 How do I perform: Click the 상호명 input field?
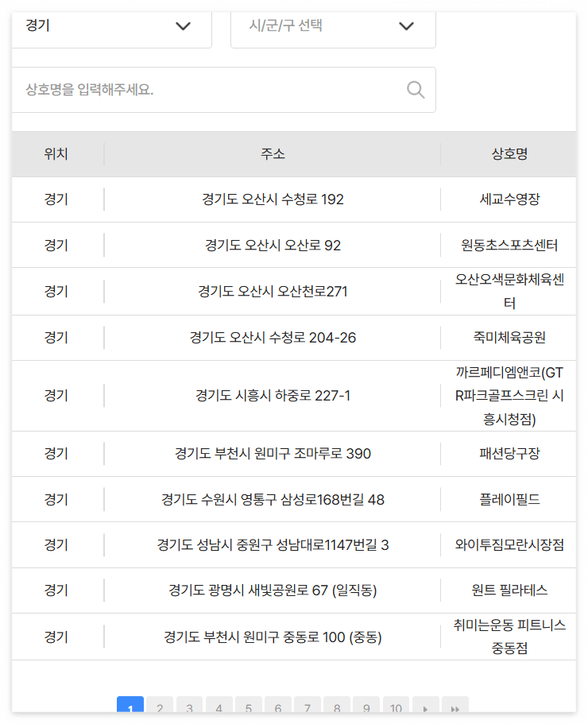(x=199, y=89)
